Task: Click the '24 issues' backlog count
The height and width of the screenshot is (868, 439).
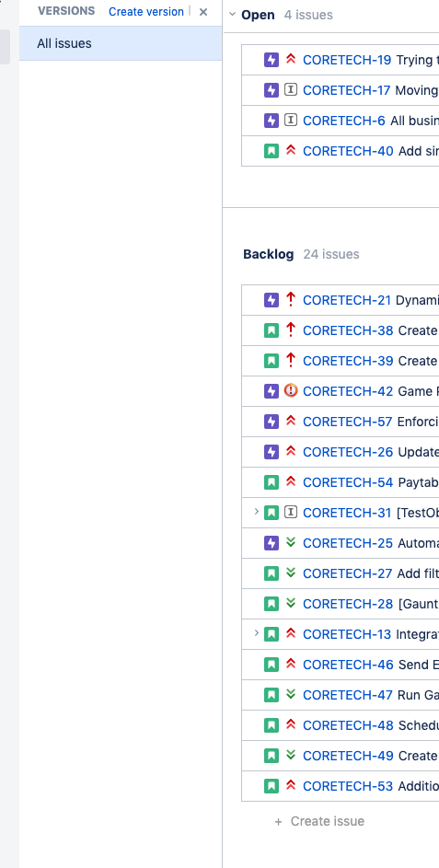Action: [331, 254]
